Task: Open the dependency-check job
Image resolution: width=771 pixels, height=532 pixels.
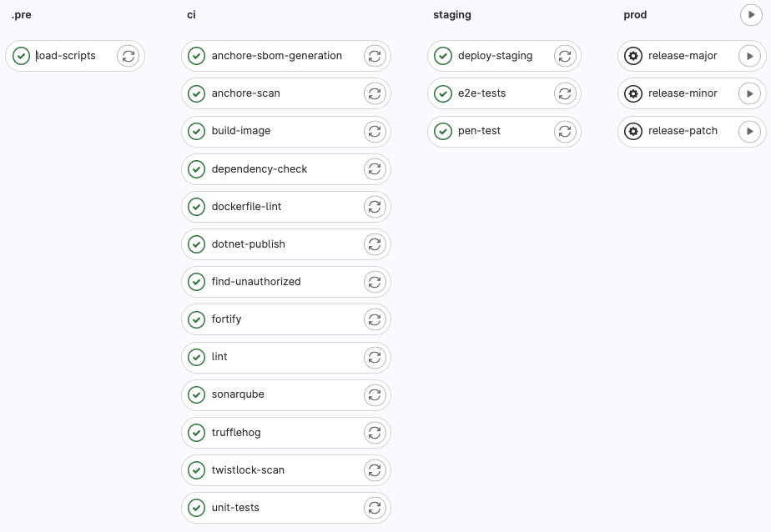Action: point(260,169)
